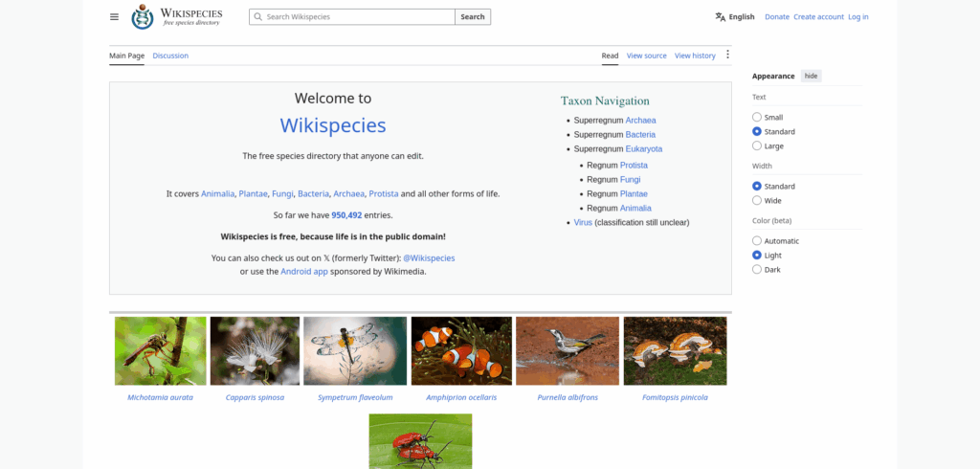The height and width of the screenshot is (469, 980).
Task: Switch to the Main Page tab
Action: pos(127,56)
